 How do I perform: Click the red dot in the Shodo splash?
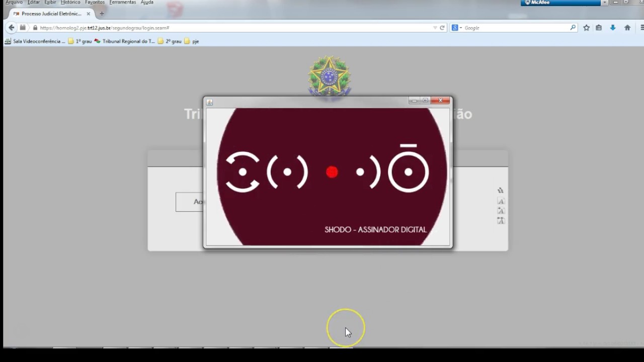(x=332, y=172)
